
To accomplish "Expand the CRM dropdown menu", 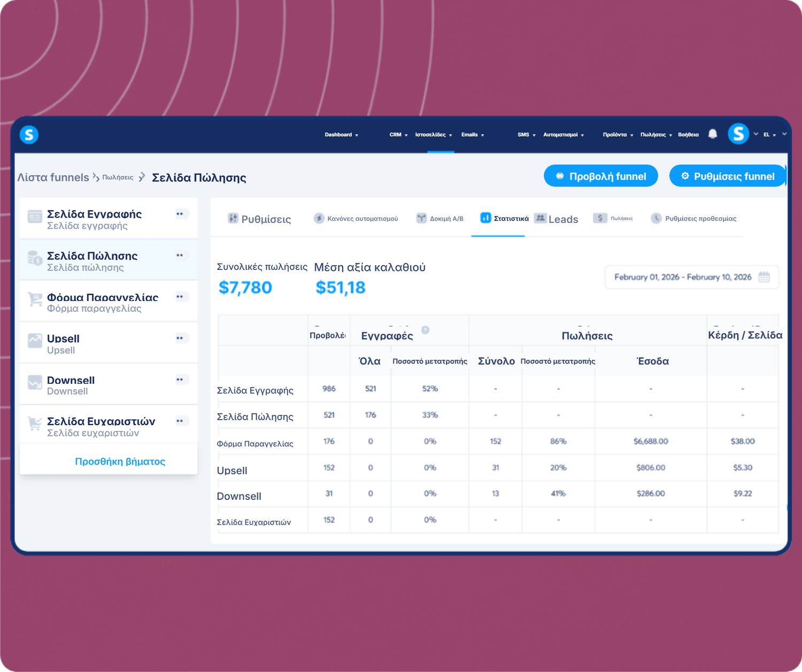I will coord(398,135).
